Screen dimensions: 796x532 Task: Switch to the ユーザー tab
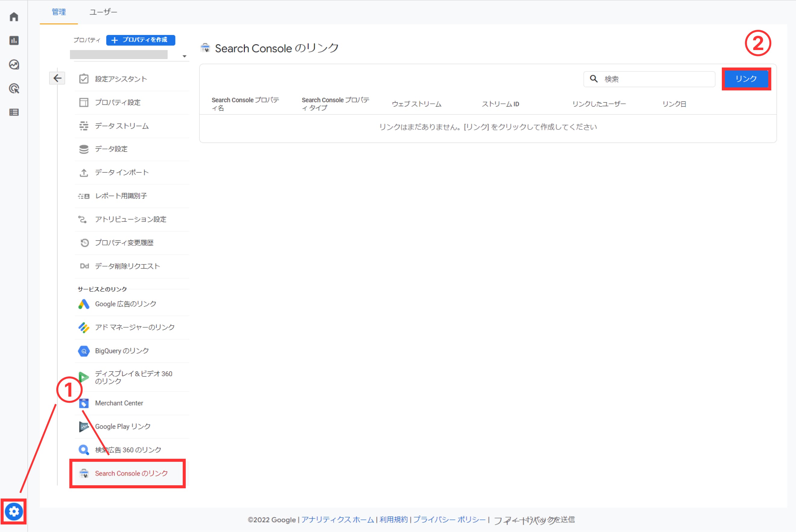(x=103, y=12)
